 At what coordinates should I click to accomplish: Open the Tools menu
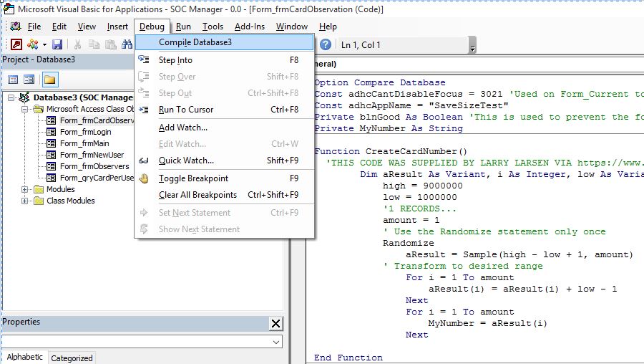pos(213,27)
